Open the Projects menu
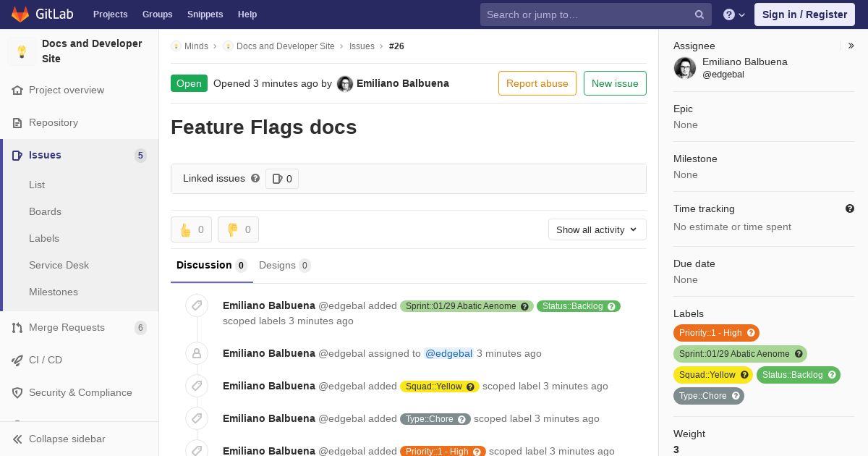The image size is (868, 456). (110, 14)
